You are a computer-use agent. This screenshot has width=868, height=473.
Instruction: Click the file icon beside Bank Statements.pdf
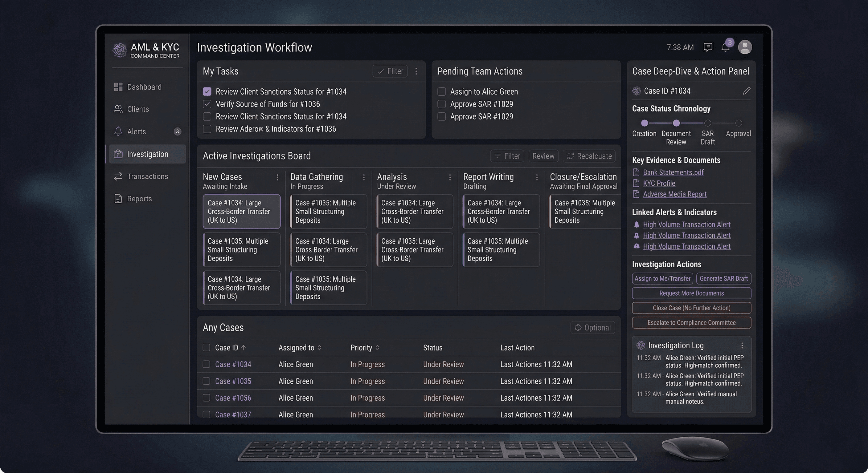(636, 172)
